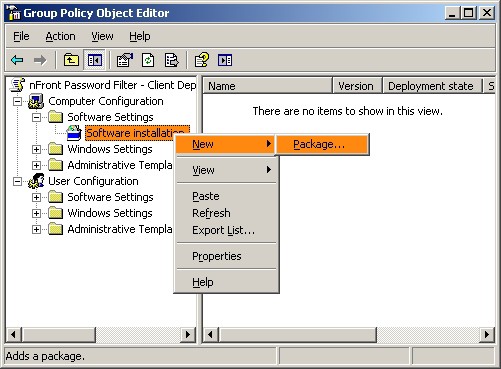Sort by the Version column header
Viewport: 501px width, 369px height.
tap(357, 86)
